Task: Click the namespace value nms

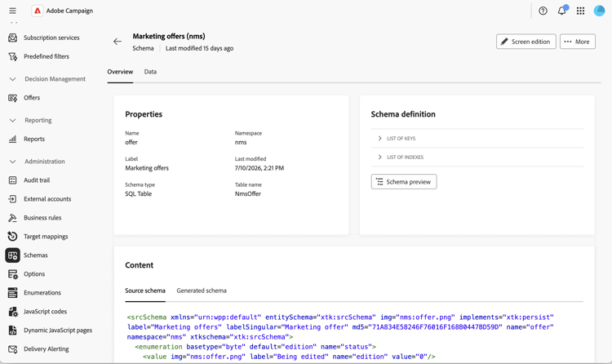Action: (x=241, y=143)
